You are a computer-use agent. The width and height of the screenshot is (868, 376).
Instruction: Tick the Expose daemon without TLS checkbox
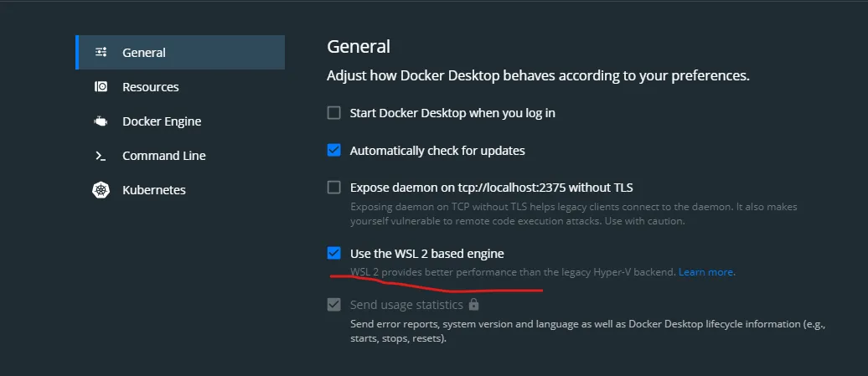[x=334, y=187]
